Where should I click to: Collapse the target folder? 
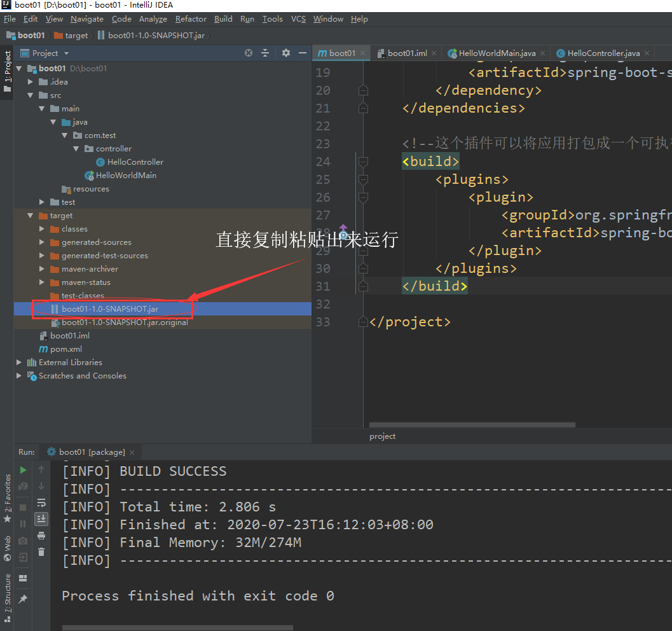(31, 216)
